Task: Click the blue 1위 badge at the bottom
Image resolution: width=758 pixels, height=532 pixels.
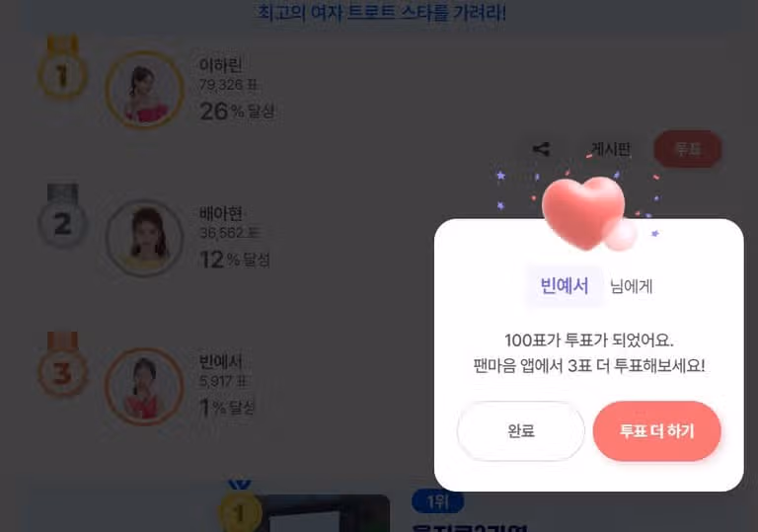Action: pos(438,502)
